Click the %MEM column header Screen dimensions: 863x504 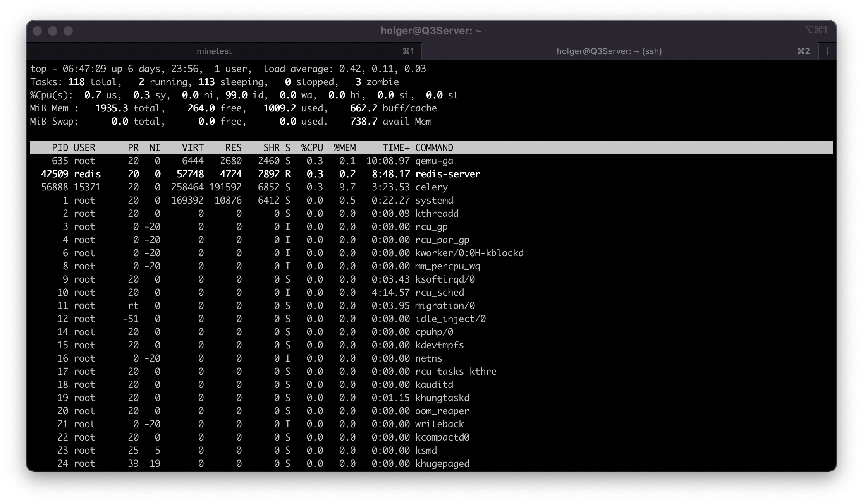pyautogui.click(x=344, y=148)
